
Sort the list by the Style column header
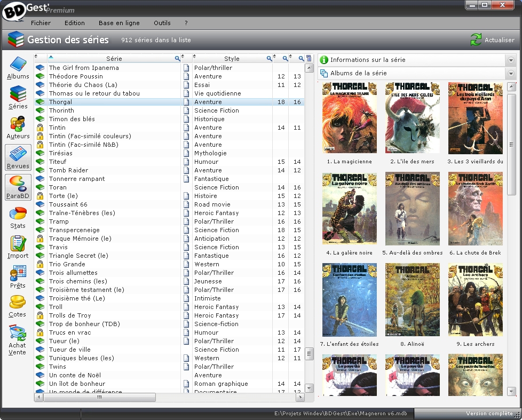point(232,59)
